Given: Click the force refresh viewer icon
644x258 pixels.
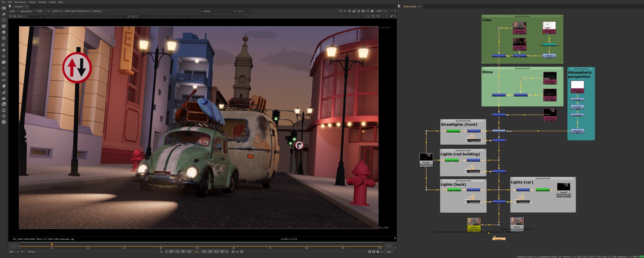Looking at the screenshot, I should (363, 11).
